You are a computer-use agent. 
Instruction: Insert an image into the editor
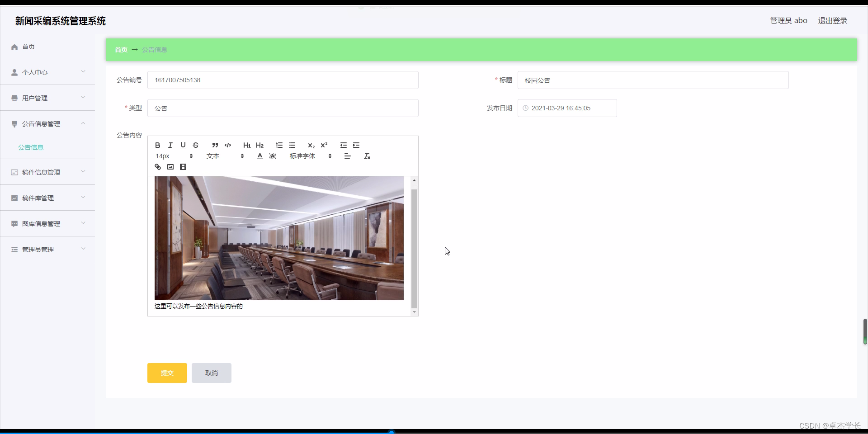(x=170, y=167)
